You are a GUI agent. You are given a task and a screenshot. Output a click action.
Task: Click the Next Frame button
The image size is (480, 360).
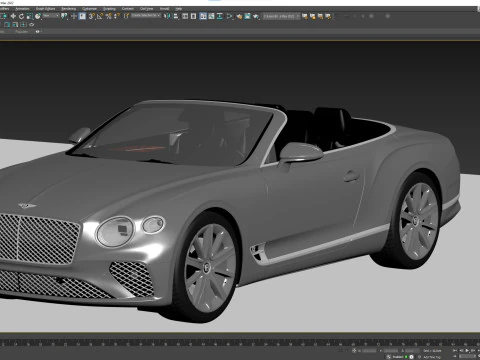[473, 350]
